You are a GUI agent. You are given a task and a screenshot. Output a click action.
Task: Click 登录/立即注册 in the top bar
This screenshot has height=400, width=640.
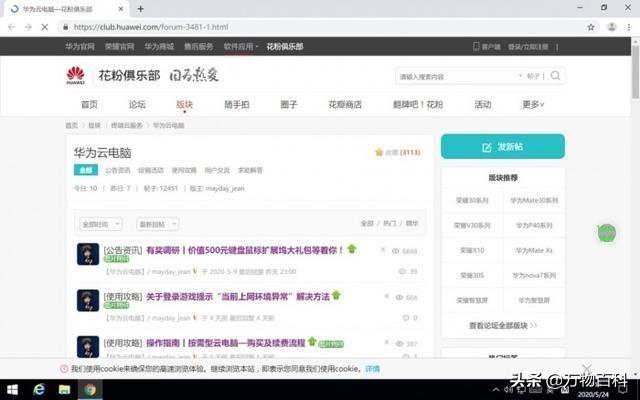pos(528,47)
